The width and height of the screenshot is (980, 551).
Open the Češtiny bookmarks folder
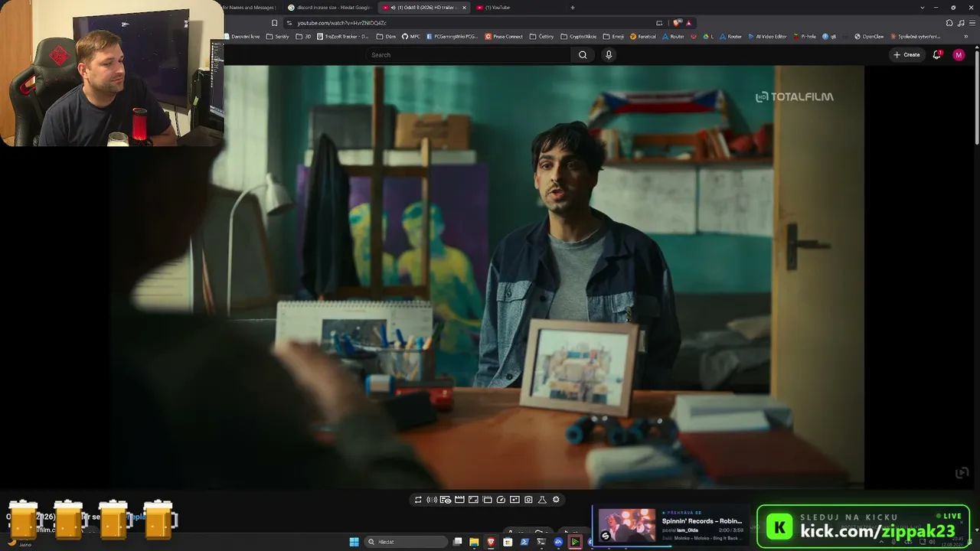point(542,36)
